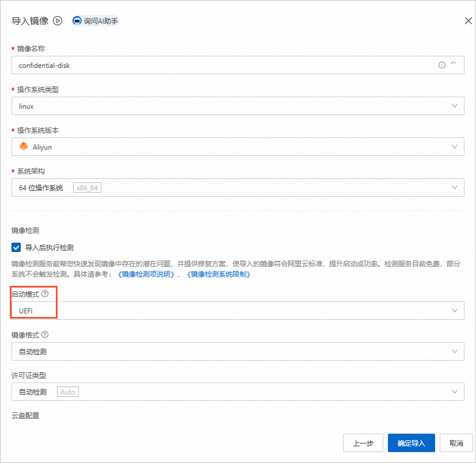476x463 pixels.
Task: Open the 镜像格式 dropdown
Action: click(238, 351)
